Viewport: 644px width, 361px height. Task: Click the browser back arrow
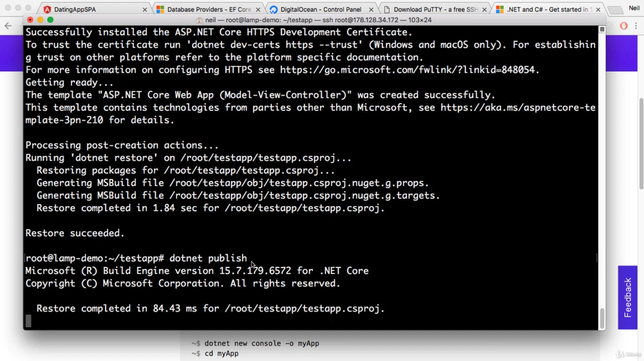pos(8,26)
